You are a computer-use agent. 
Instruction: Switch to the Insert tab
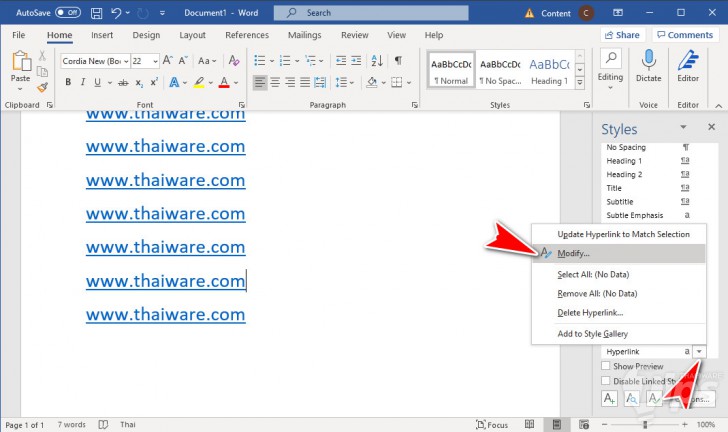pyautogui.click(x=102, y=35)
